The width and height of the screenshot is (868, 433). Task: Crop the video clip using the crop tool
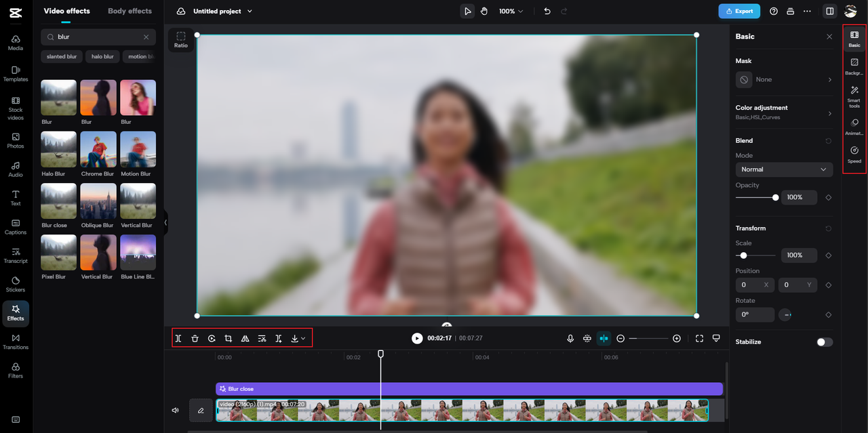(x=228, y=338)
